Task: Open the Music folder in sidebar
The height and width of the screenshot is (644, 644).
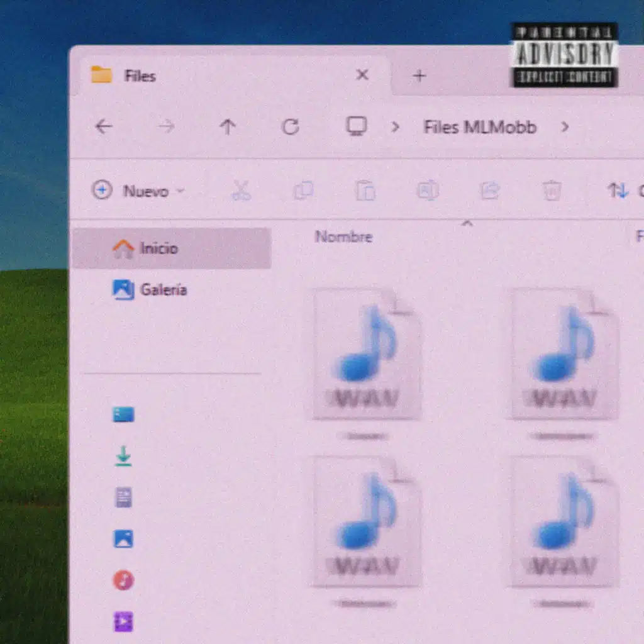Action: [x=123, y=580]
